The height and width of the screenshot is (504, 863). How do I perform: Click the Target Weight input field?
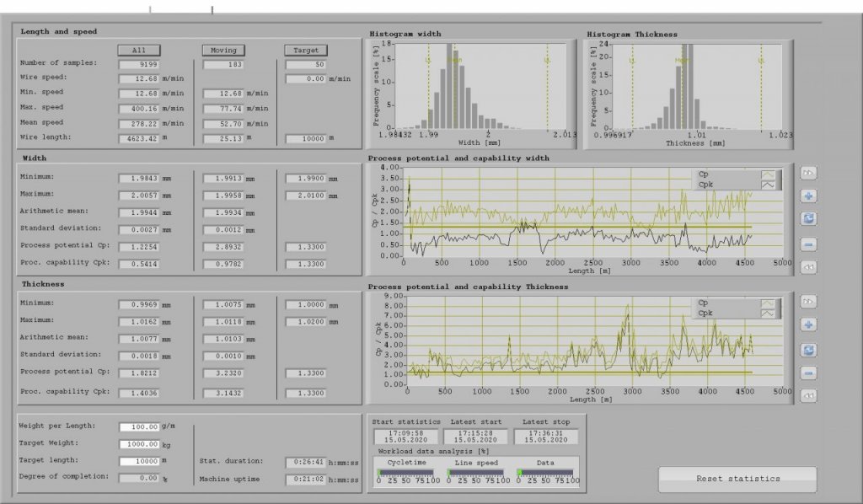[142, 444]
